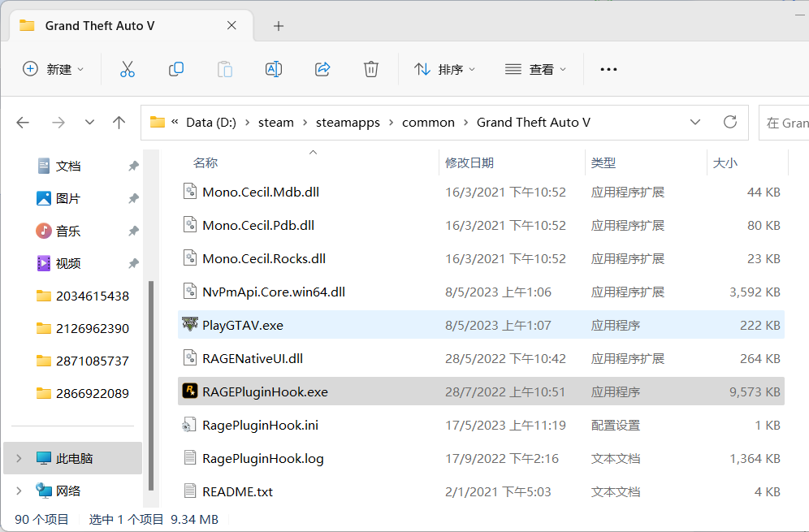
Task: Navigate to steamapps in breadcrumb
Action: pyautogui.click(x=348, y=123)
